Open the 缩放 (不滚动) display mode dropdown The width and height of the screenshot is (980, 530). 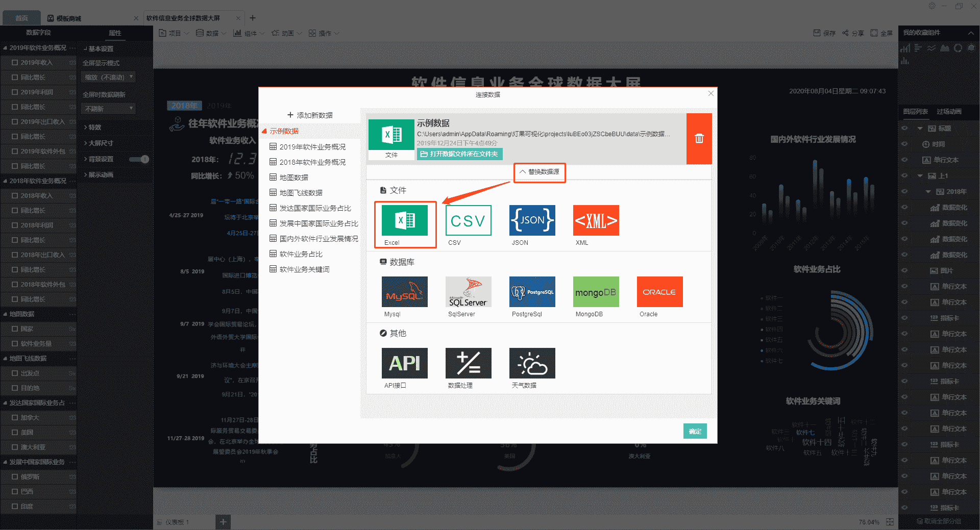click(x=109, y=78)
